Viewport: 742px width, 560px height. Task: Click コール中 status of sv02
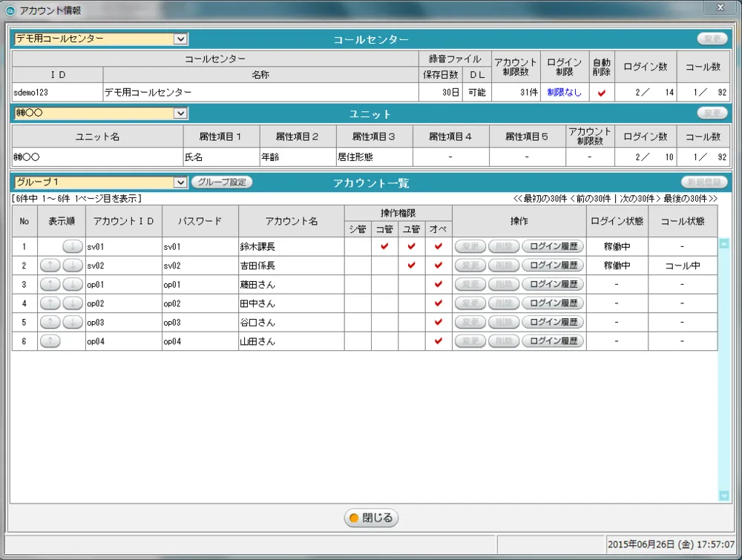click(683, 266)
